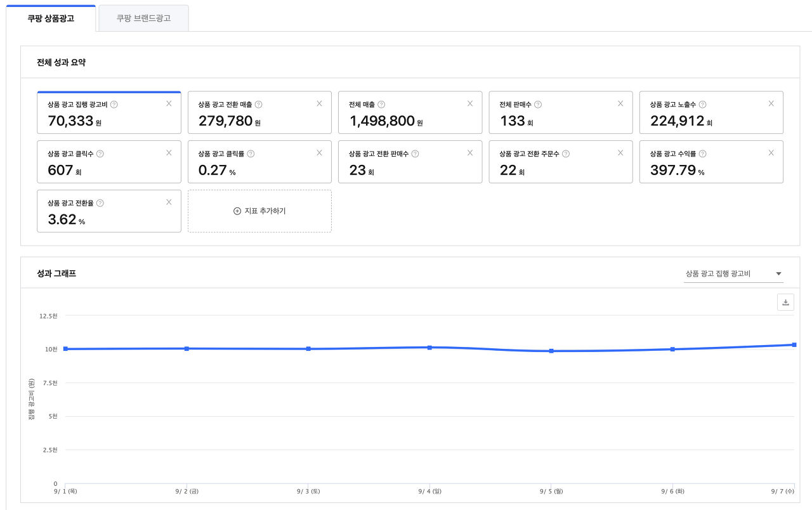The width and height of the screenshot is (812, 510).
Task: Download the performance graph
Action: tap(785, 303)
